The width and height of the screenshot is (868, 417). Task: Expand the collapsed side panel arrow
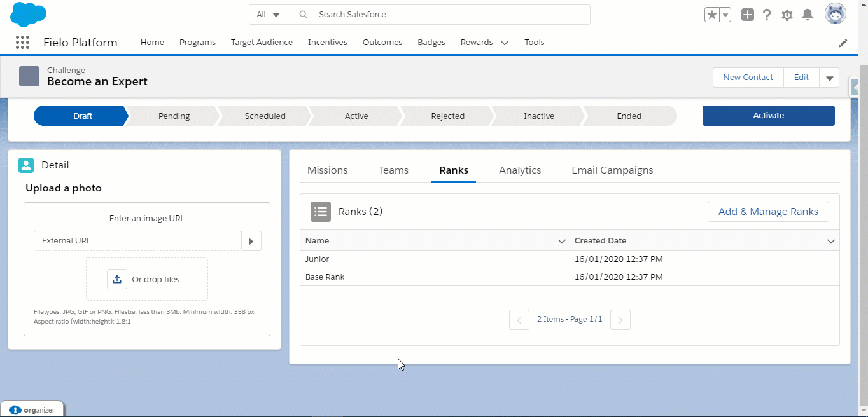pyautogui.click(x=855, y=87)
